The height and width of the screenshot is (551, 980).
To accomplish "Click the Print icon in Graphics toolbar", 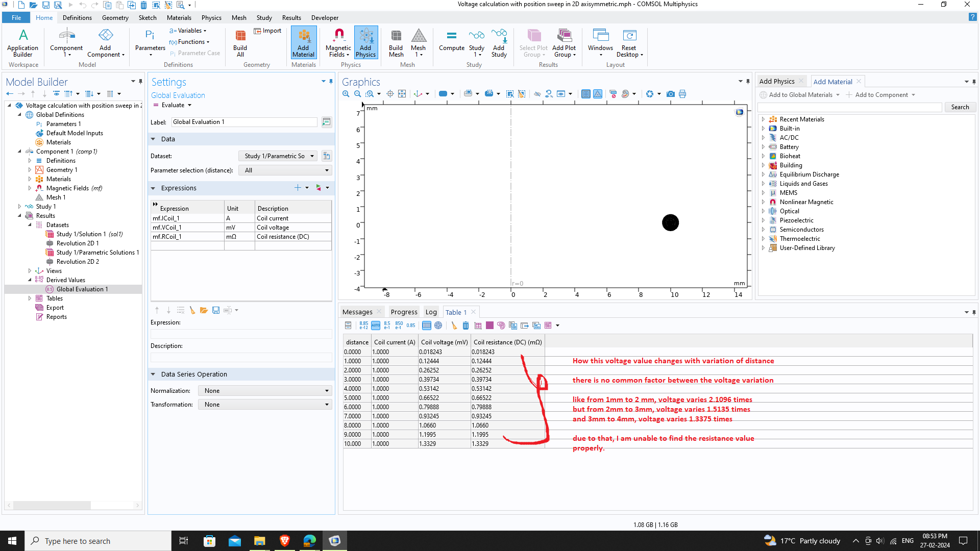I will pos(682,94).
